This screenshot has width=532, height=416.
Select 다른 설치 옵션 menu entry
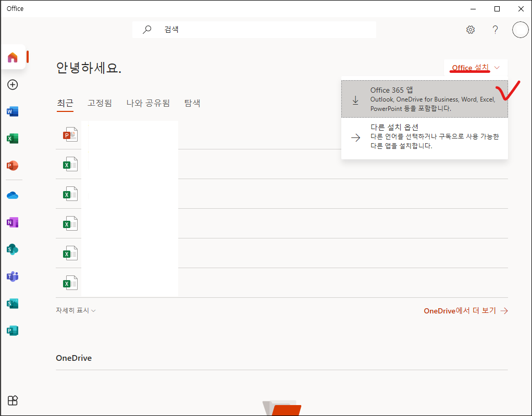click(425, 136)
